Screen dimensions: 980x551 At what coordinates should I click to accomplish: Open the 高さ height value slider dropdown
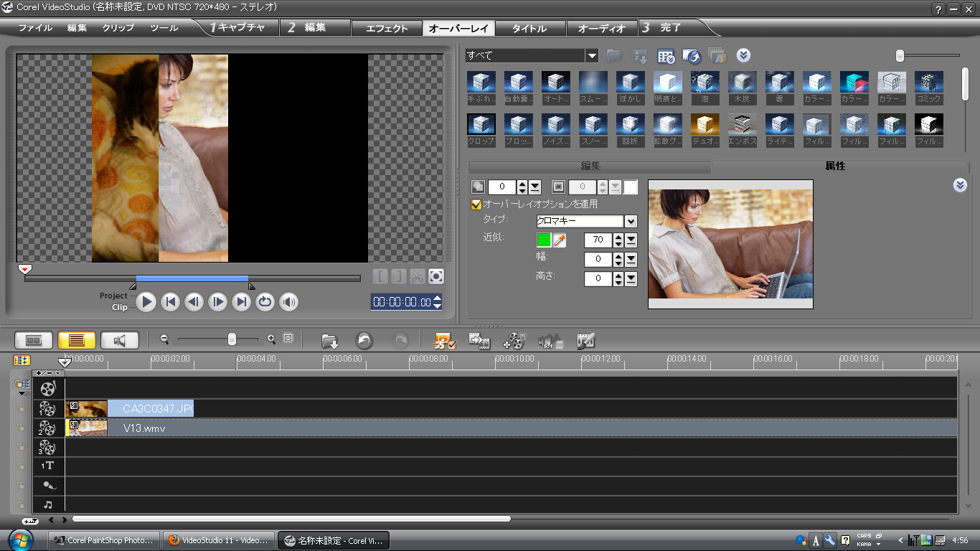(x=631, y=278)
